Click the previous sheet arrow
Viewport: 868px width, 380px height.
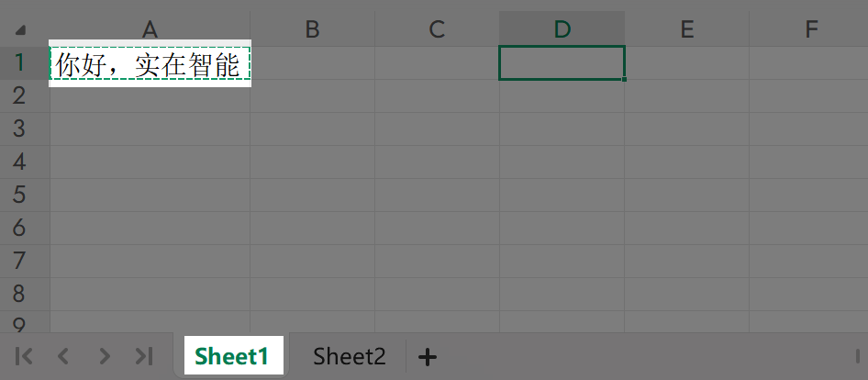pos(63,356)
